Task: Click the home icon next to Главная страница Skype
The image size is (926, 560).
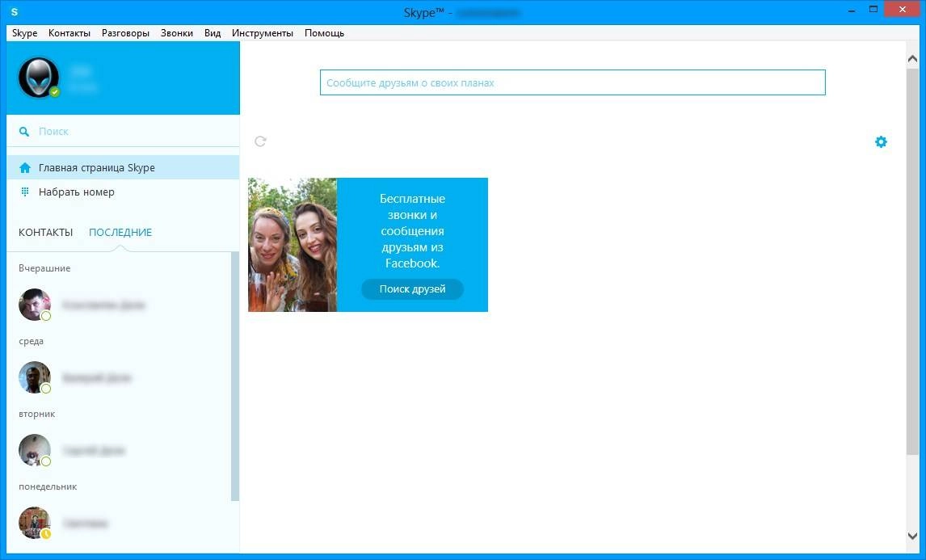Action: click(x=25, y=168)
